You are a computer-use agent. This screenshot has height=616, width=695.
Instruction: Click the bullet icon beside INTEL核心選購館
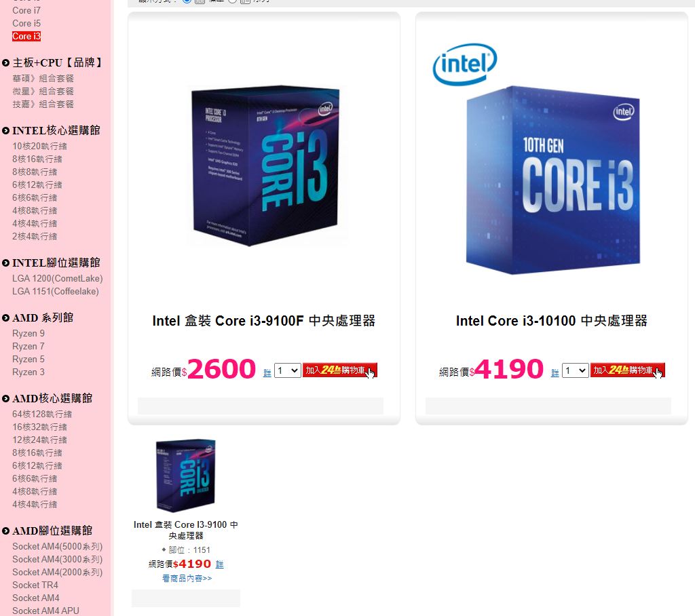[5, 131]
